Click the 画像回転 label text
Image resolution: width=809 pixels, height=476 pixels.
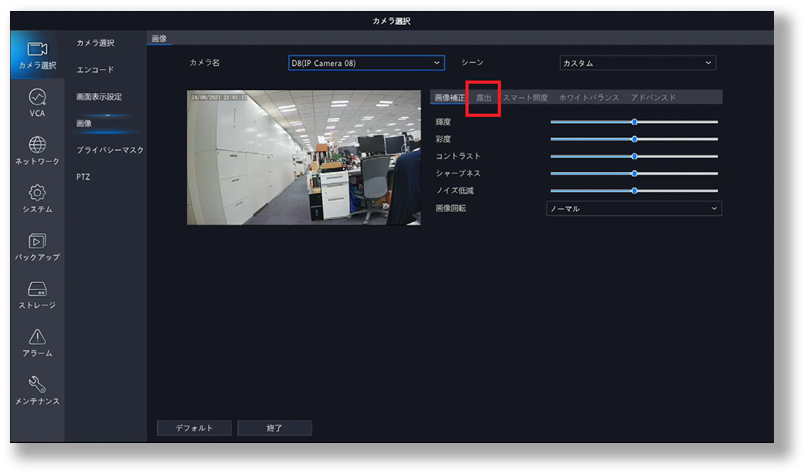451,208
